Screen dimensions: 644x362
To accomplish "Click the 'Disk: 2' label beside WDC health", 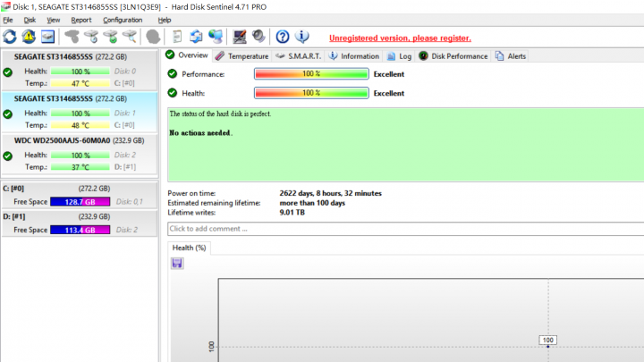I will point(125,156).
